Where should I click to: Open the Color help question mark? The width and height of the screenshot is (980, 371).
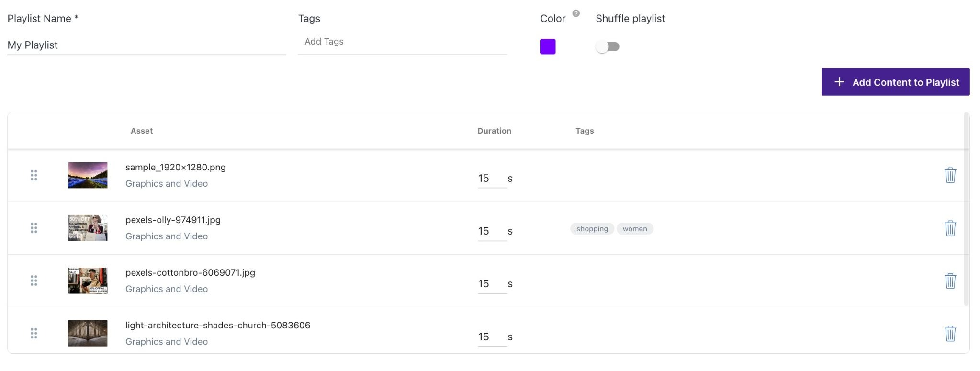(x=576, y=13)
